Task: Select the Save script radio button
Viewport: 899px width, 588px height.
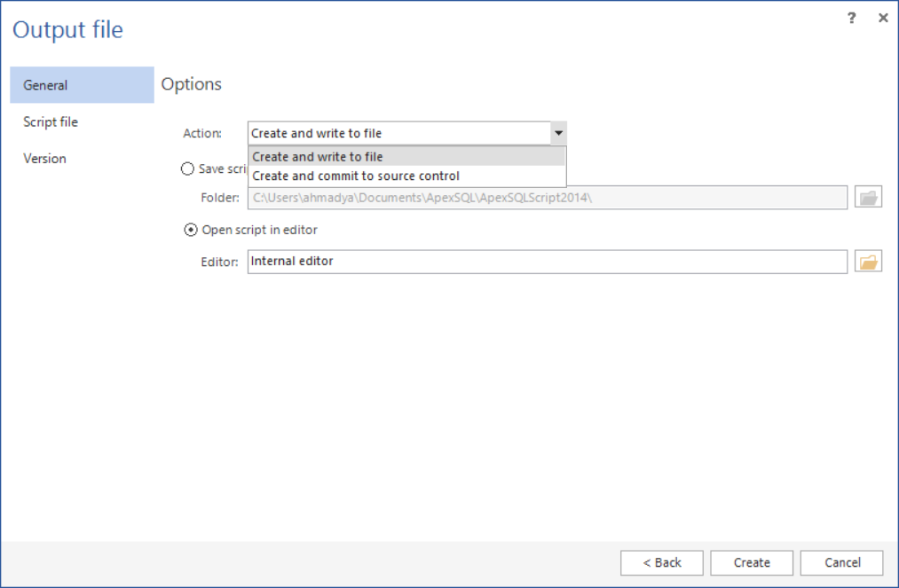Action: [x=187, y=169]
